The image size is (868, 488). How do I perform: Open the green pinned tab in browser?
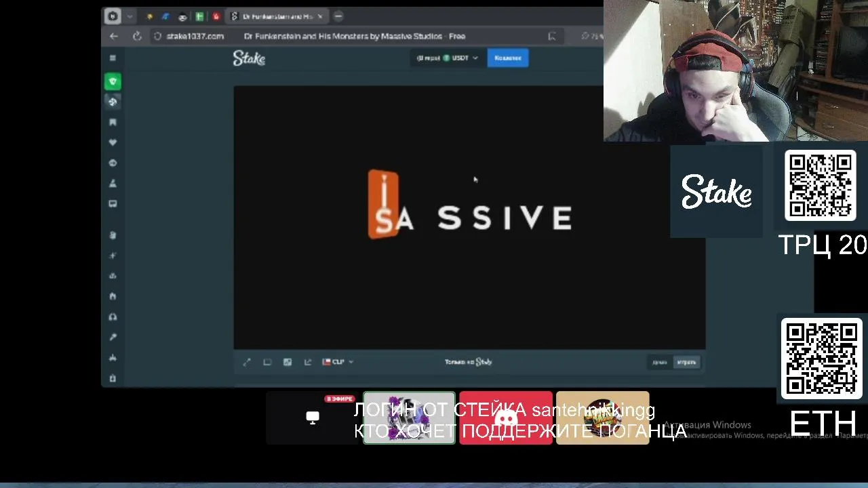click(x=199, y=16)
